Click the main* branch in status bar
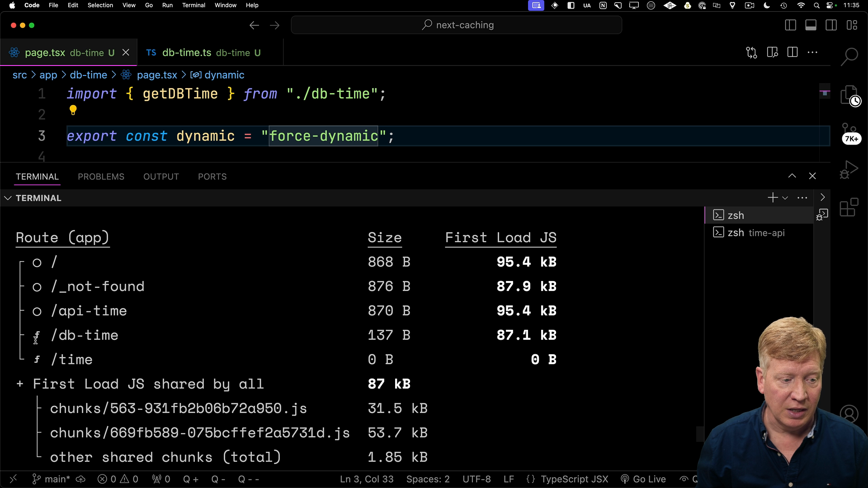This screenshot has width=868, height=488. [x=52, y=479]
